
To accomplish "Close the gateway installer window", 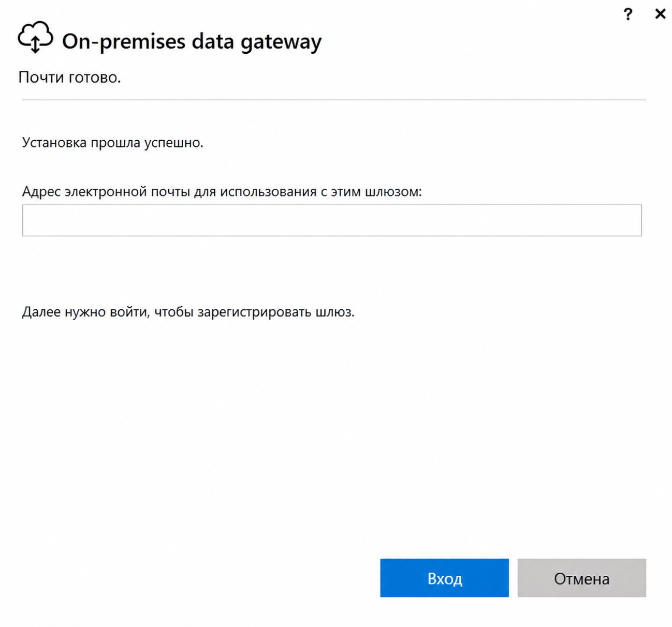I will click(660, 14).
